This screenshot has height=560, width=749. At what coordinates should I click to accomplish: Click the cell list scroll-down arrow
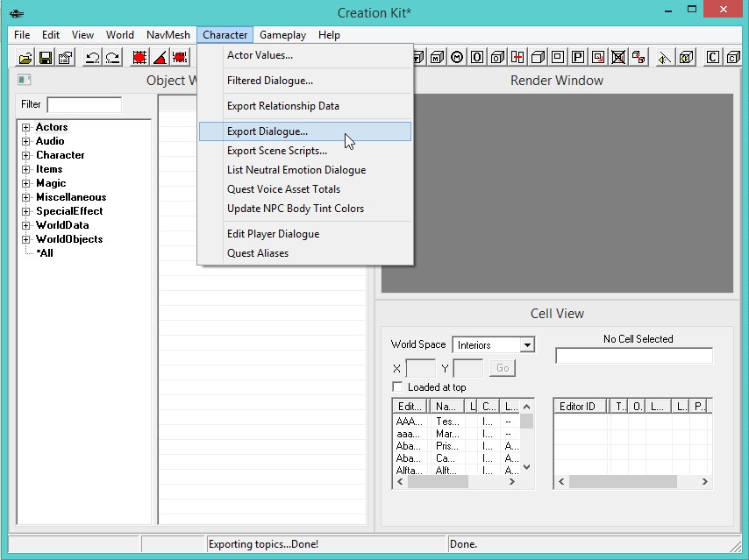[527, 467]
